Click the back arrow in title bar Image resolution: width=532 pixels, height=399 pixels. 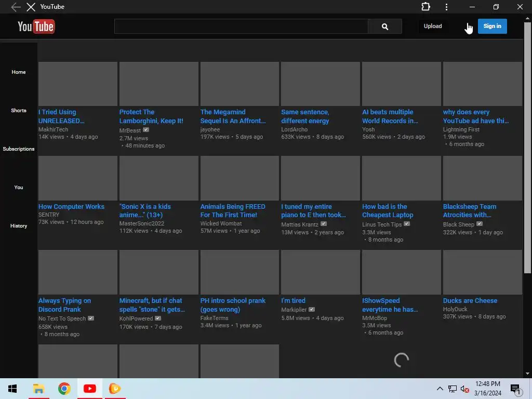tap(15, 7)
